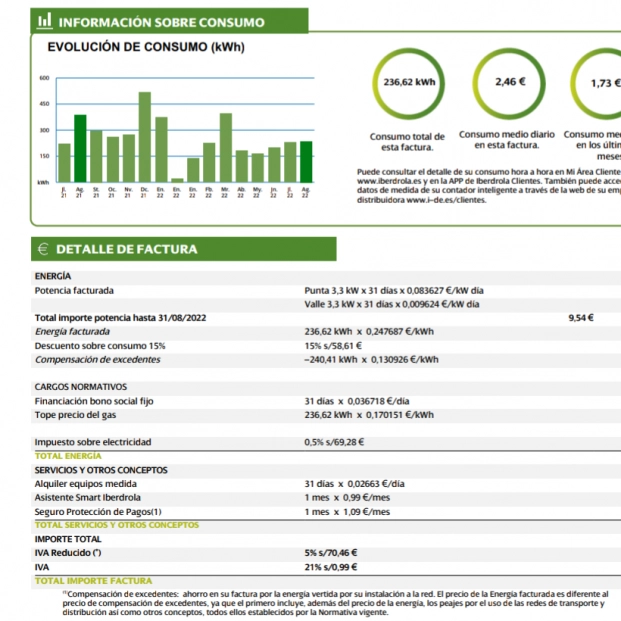Click the Compensación de excedentes line item
This screenshot has height=621, width=621.
[x=98, y=359]
